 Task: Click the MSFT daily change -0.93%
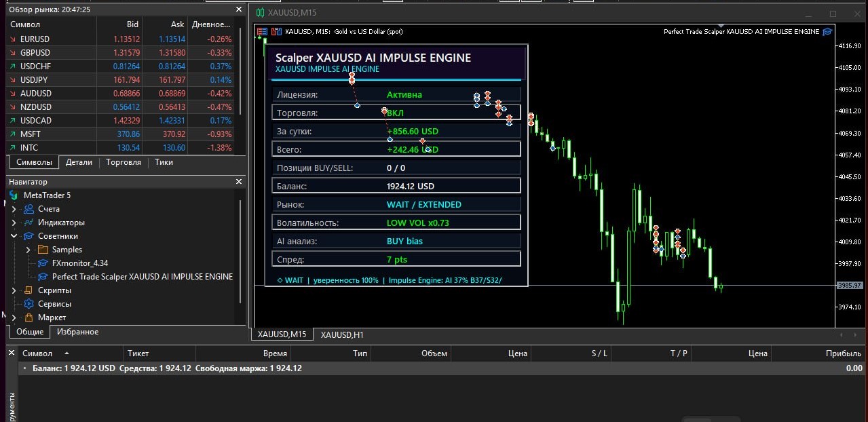tap(220, 134)
